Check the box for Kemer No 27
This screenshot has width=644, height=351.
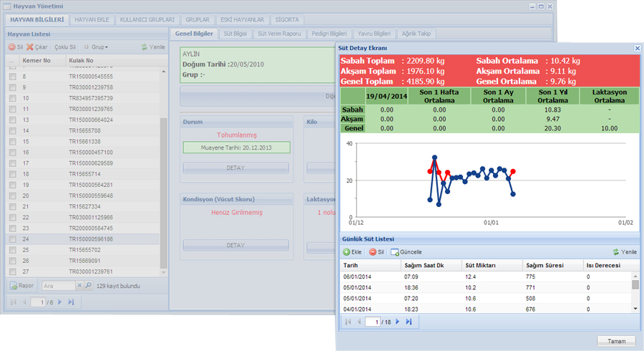(13, 271)
